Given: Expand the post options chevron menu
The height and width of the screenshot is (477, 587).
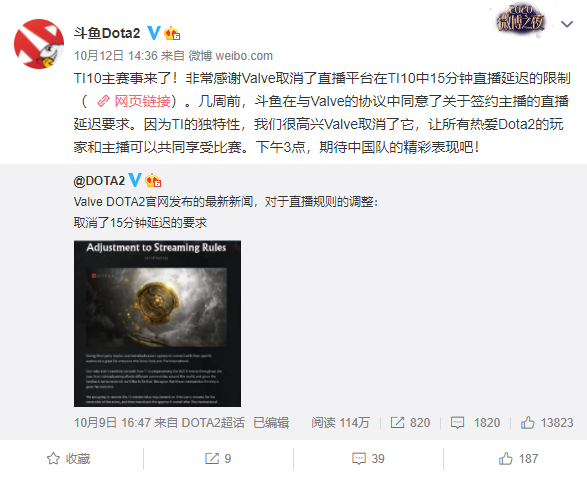Looking at the screenshot, I should 567,24.
